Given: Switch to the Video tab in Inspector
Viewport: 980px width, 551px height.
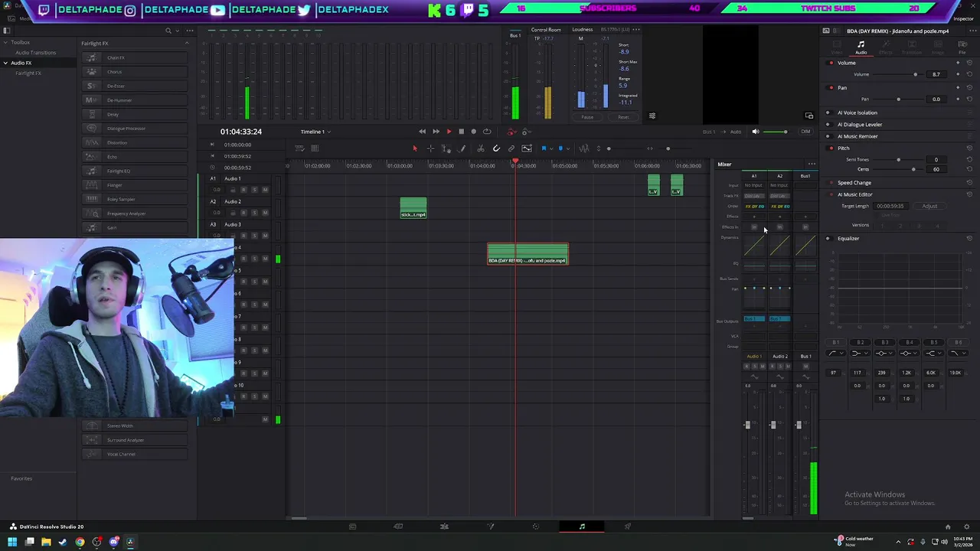Looking at the screenshot, I should pos(836,48).
